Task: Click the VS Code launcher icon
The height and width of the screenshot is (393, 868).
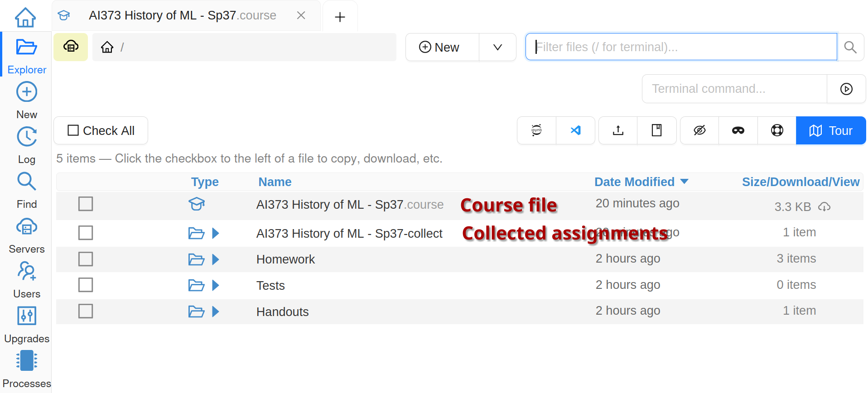Action: [x=575, y=130]
